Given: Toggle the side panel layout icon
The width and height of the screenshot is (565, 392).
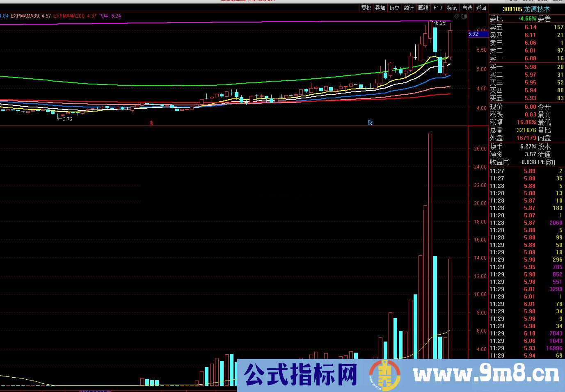Looking at the screenshot, I should (464, 16).
